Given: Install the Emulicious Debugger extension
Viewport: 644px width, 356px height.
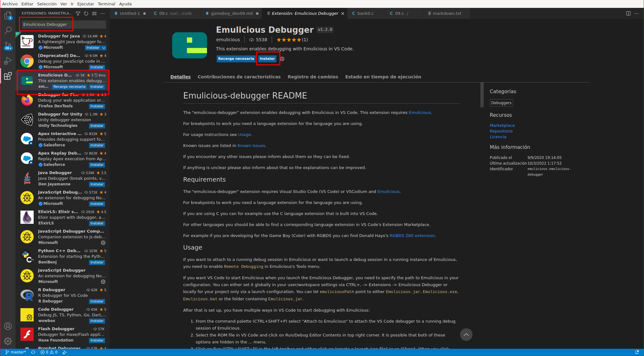Looking at the screenshot, I should 267,59.
